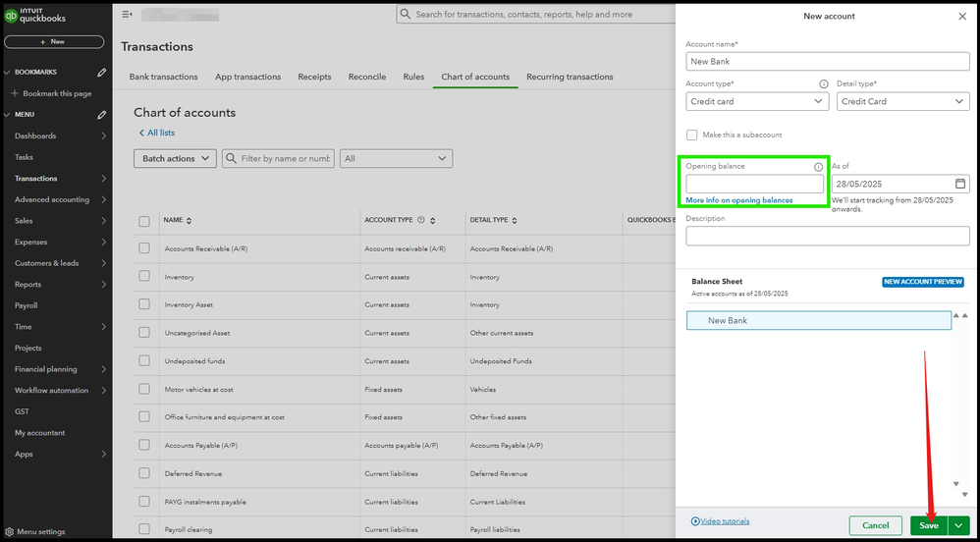980x542 pixels.
Task: Open the Save button dropdown arrow
Action: (x=958, y=526)
